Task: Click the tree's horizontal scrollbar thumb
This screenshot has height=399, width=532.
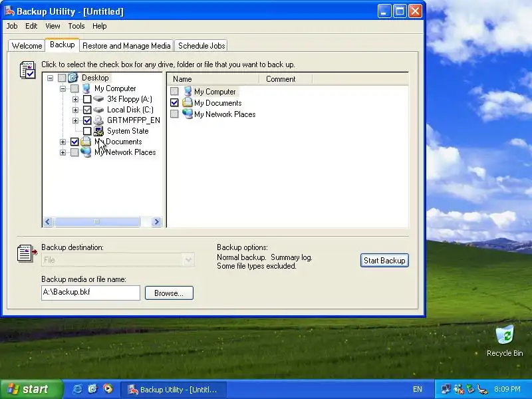Action: click(96, 222)
